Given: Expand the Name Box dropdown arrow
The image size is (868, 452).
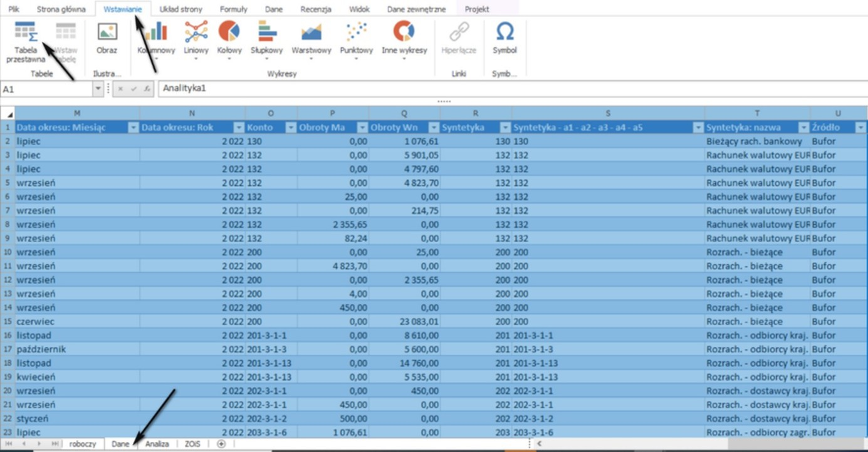Looking at the screenshot, I should click(98, 89).
